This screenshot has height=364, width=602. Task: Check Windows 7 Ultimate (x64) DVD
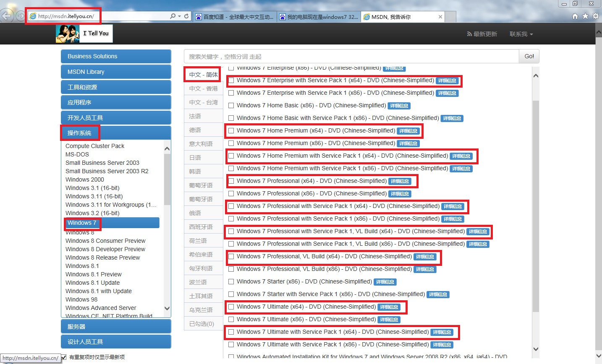coord(231,307)
